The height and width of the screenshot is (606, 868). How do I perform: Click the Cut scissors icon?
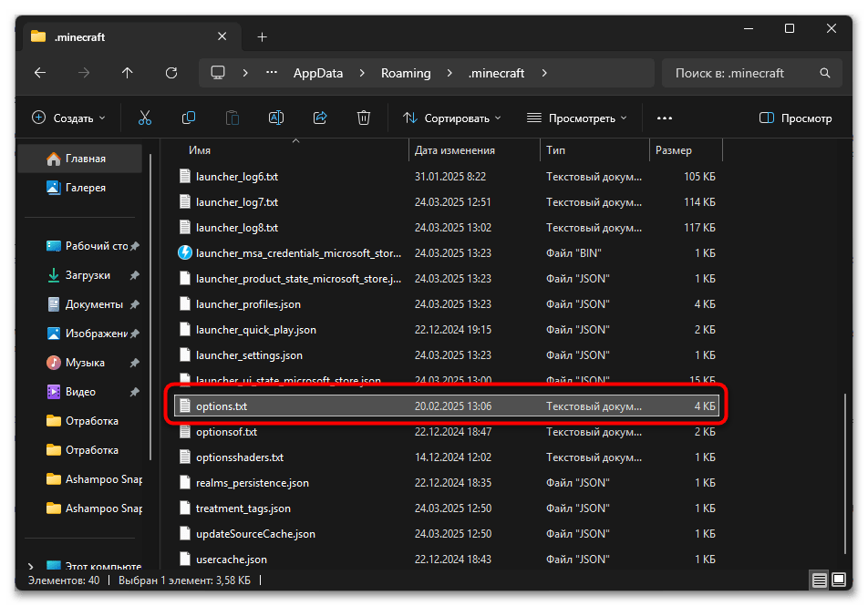[x=144, y=118]
